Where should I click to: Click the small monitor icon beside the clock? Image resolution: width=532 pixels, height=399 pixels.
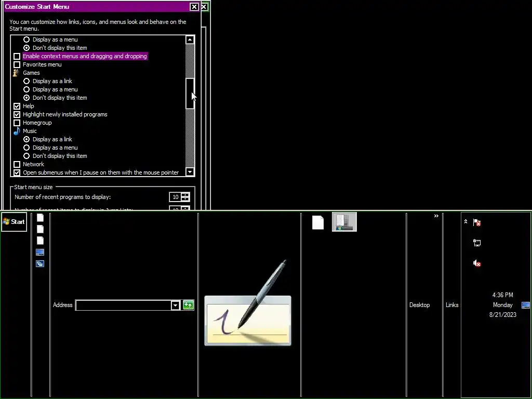point(525,305)
